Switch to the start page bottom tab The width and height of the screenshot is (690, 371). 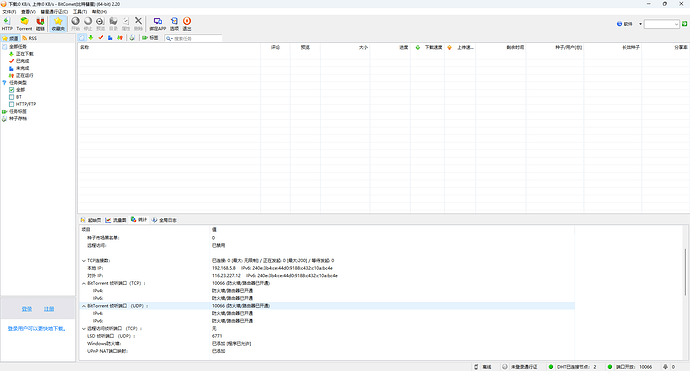(x=91, y=220)
